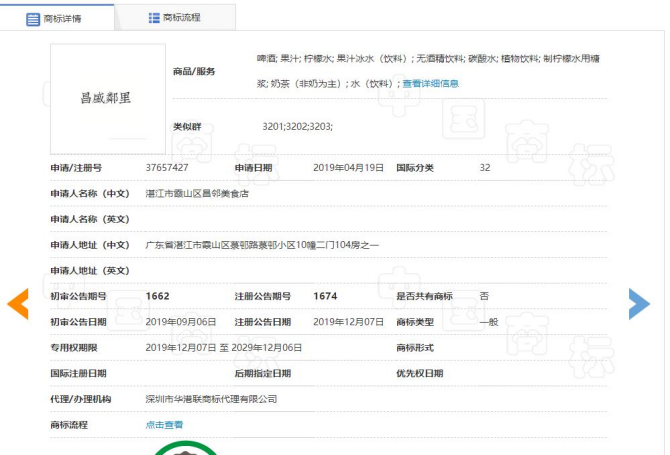Viewport: 670px width, 455px height.
Task: Click the green circular seal icon
Action: point(186,448)
